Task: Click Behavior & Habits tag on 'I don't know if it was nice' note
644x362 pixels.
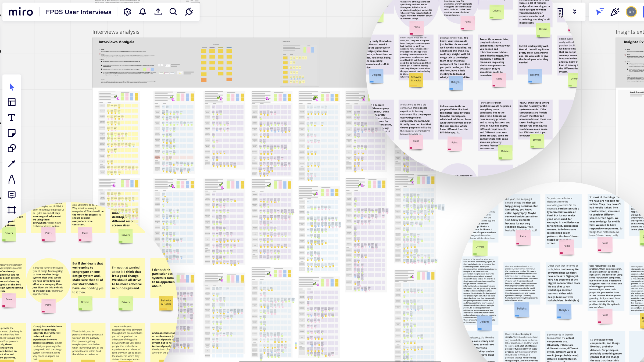Action: [x=416, y=80]
